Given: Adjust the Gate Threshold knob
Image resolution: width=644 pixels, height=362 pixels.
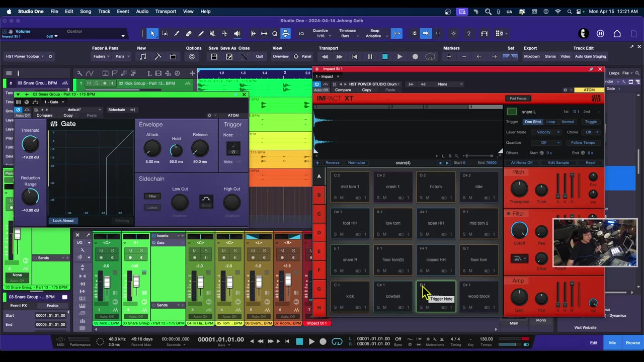Looking at the screenshot, I should 30,145.
